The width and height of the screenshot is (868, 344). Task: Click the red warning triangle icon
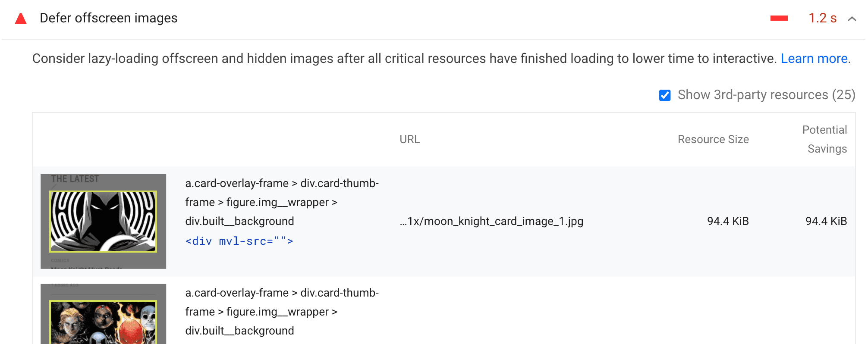[x=20, y=18]
